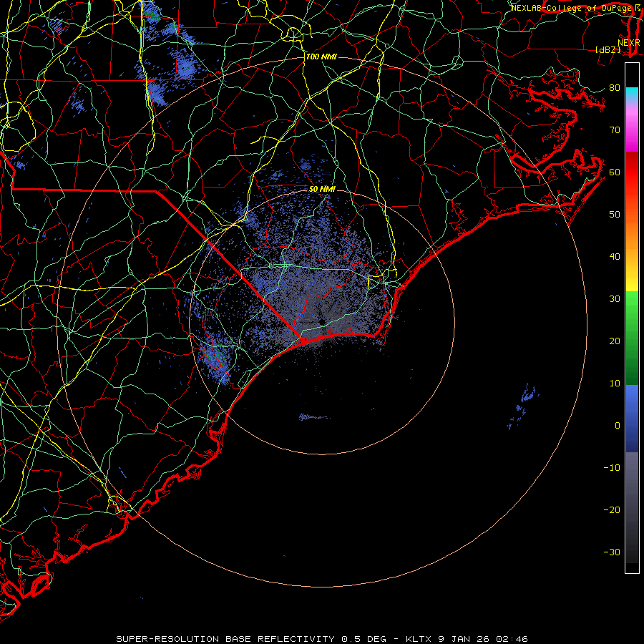This screenshot has height=644, width=644.
Task: Click the 'SUPER-RESOLUTION BASE REFLECTIVITY' caption text
Action: coord(225,639)
